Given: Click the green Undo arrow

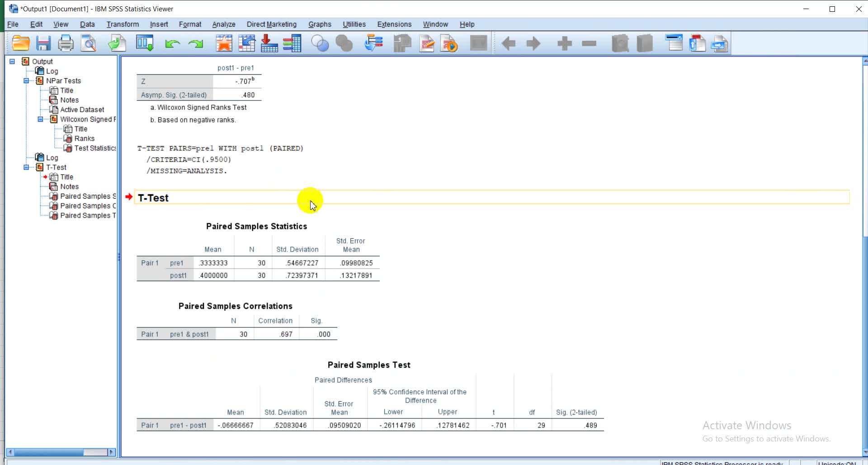Looking at the screenshot, I should (172, 43).
